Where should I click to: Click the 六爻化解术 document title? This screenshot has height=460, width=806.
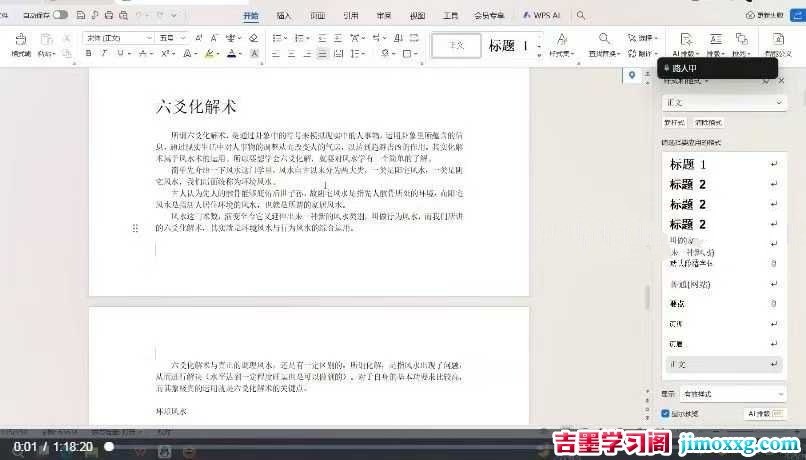[x=196, y=107]
